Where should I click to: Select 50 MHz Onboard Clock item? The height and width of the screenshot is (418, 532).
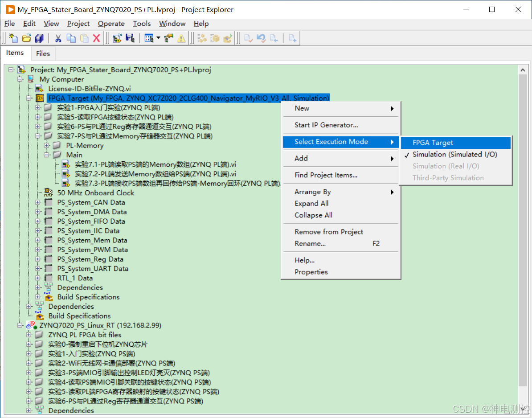(x=96, y=193)
